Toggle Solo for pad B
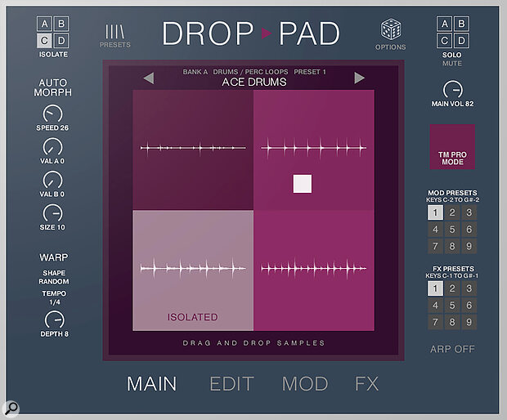The height and width of the screenshot is (420, 507). (464, 24)
